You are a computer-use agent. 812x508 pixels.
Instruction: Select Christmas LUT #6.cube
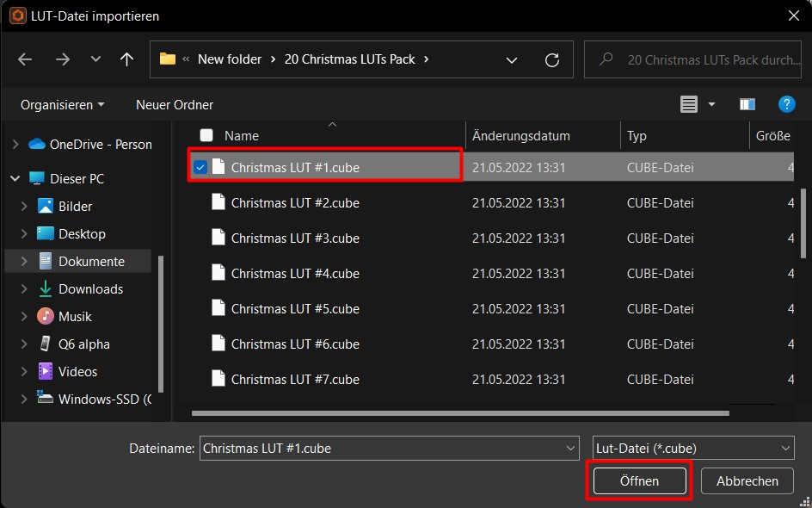click(x=295, y=344)
